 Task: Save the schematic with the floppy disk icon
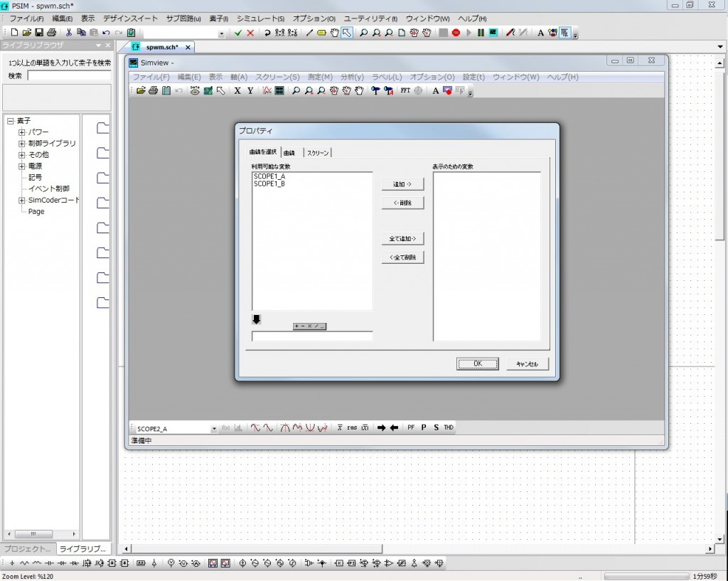39,33
